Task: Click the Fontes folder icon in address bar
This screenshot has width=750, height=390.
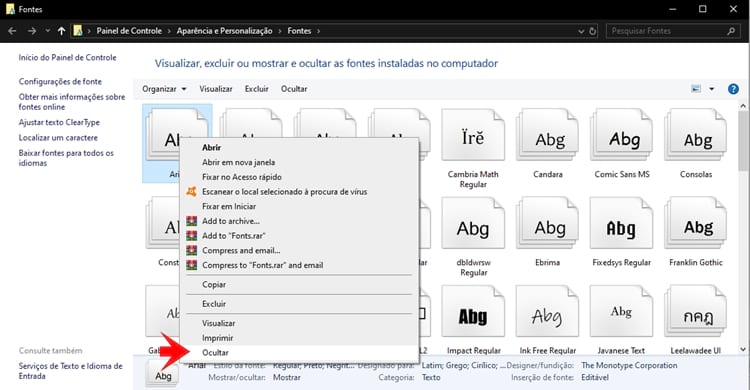Action: (78, 31)
